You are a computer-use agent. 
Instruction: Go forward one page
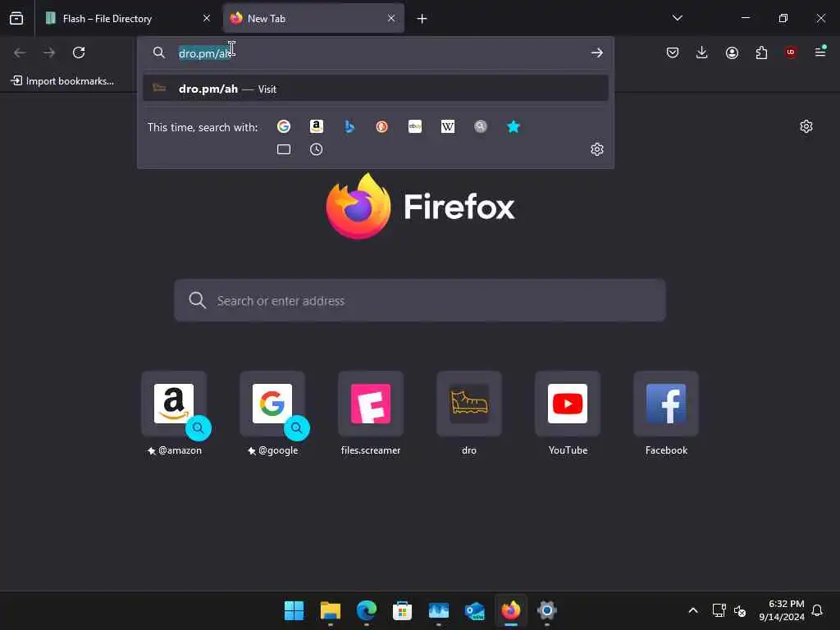[49, 52]
